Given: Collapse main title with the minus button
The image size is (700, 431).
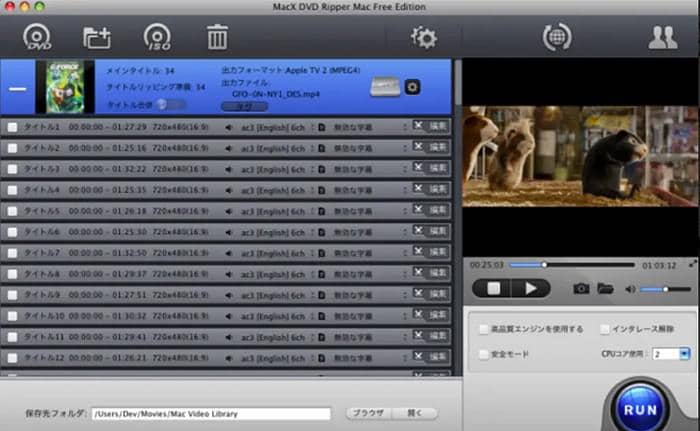Looking at the screenshot, I should coord(18,88).
